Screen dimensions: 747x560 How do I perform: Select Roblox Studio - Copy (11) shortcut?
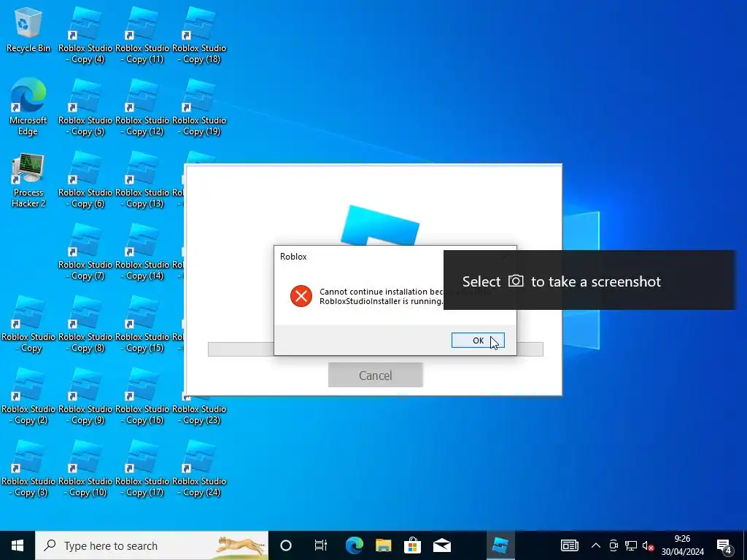point(142,36)
